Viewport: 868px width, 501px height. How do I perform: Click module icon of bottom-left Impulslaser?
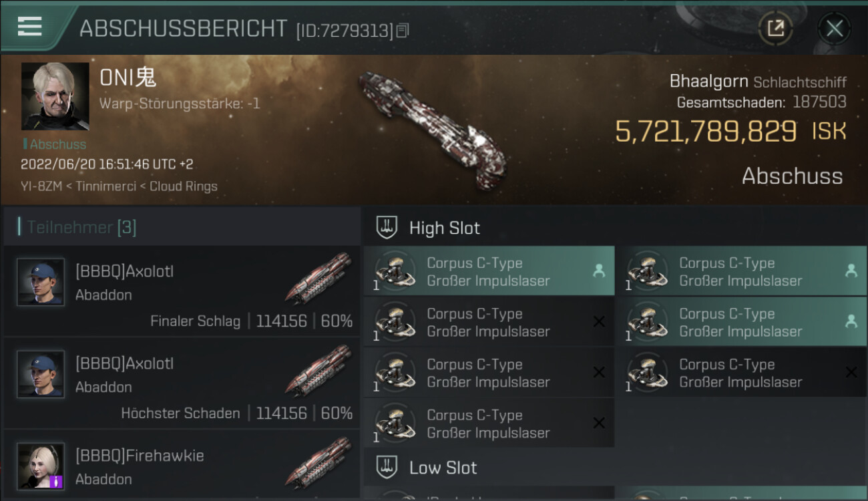tap(394, 423)
